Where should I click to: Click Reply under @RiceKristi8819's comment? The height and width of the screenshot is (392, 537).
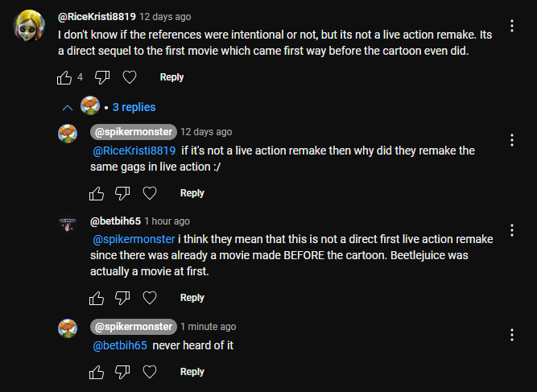pyautogui.click(x=171, y=77)
